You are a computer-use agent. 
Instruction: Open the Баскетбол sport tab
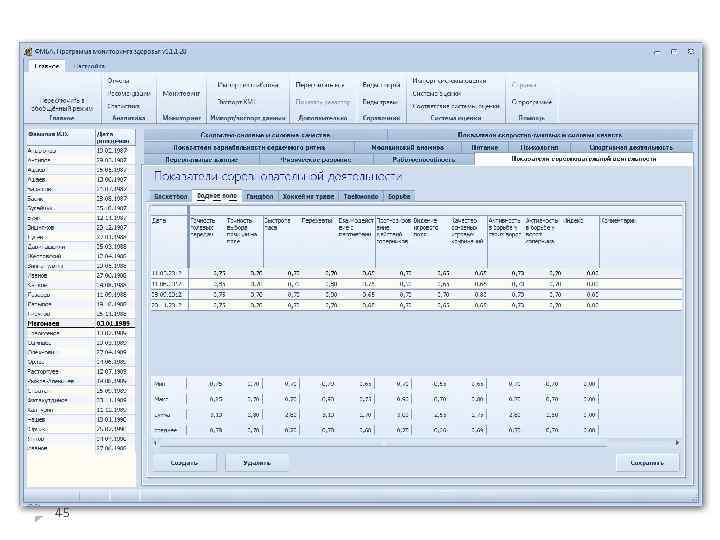pyautogui.click(x=171, y=197)
